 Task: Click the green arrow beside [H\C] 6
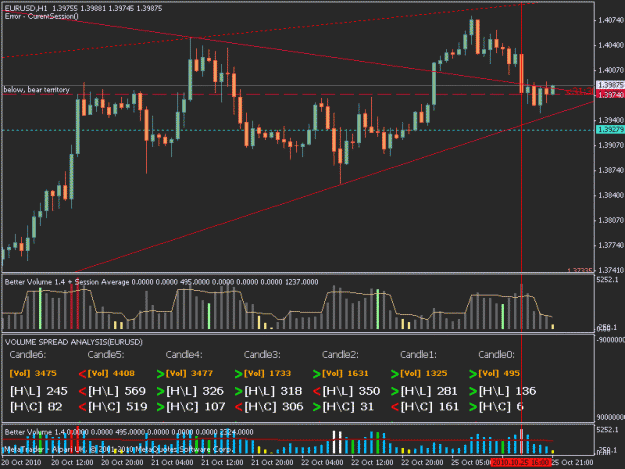coord(473,407)
